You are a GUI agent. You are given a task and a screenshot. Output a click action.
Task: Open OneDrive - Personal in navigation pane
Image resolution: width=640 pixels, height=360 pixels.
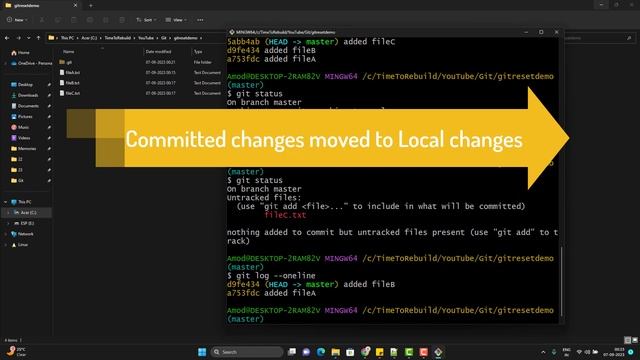coord(32,63)
